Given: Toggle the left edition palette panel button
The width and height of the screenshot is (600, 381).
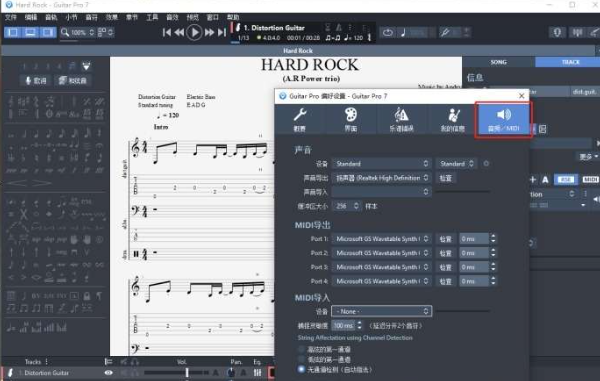Looking at the screenshot, I should click(13, 32).
